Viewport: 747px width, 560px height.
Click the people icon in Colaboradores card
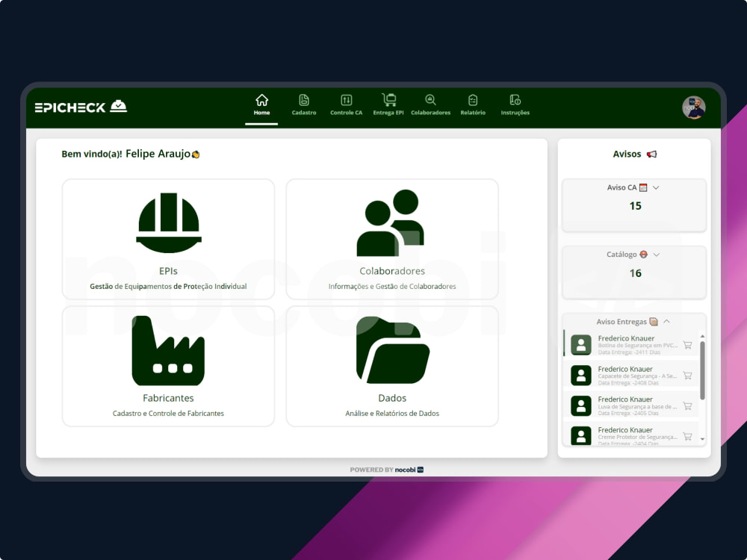tap(391, 223)
